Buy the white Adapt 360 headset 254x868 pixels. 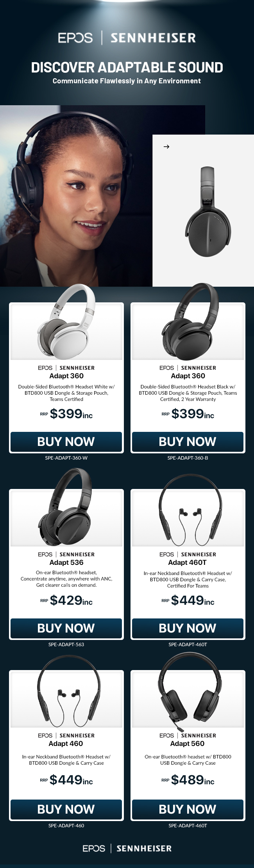point(66,442)
